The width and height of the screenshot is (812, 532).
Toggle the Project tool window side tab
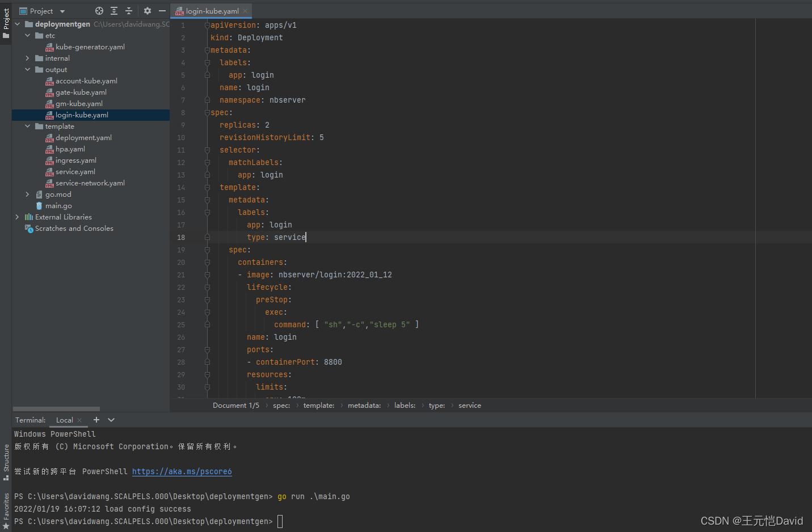(6, 23)
